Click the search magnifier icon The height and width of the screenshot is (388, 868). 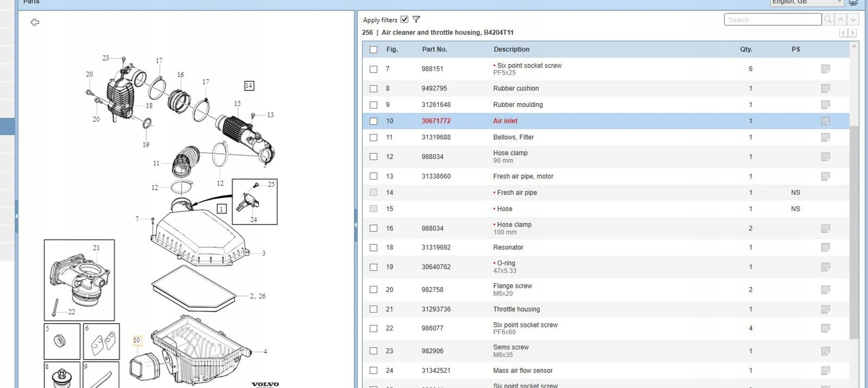[828, 19]
